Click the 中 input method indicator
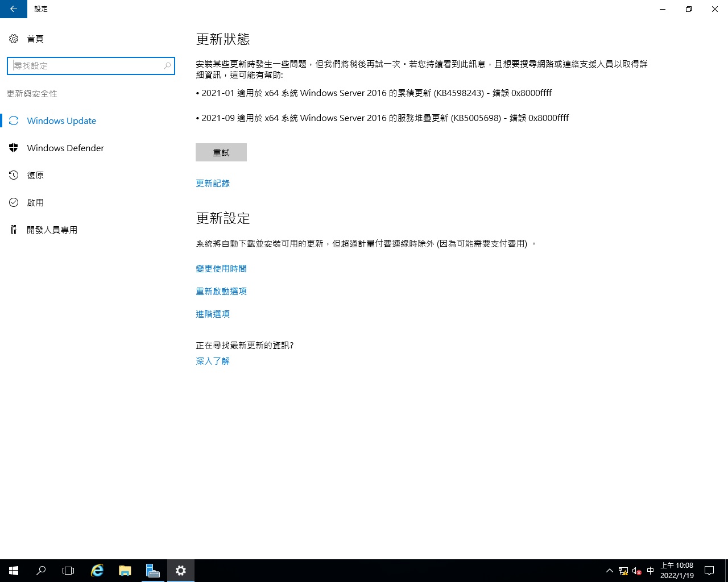Image resolution: width=728 pixels, height=582 pixels. click(x=651, y=571)
